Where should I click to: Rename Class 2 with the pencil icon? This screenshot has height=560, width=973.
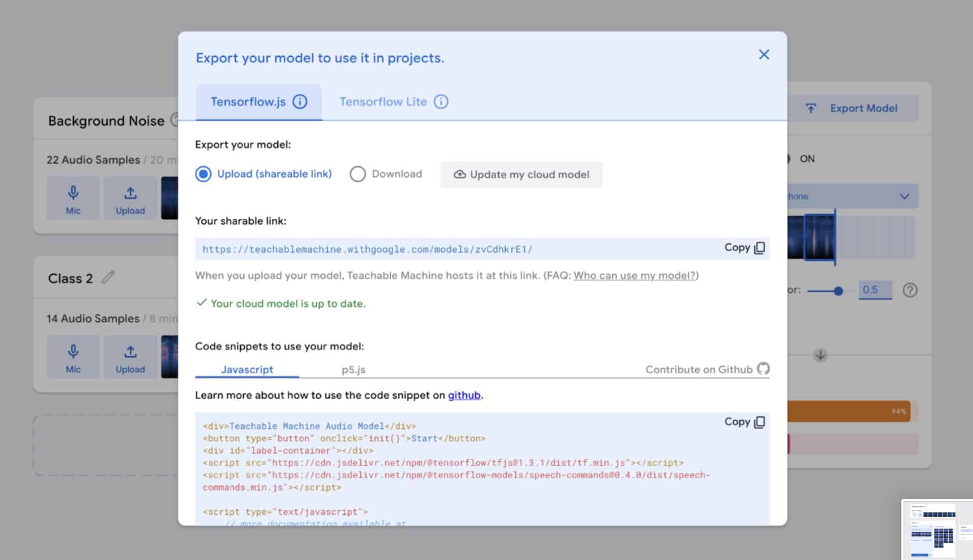coord(108,277)
